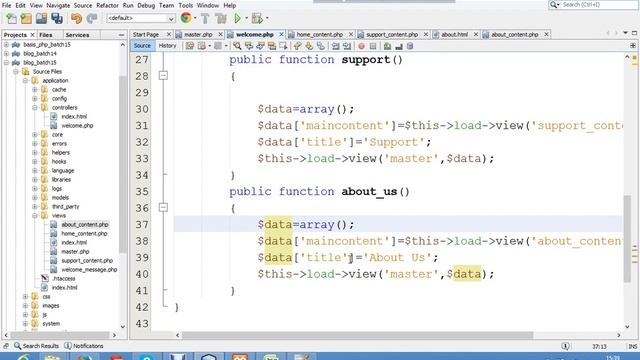The image size is (640, 360).
Task: Click the Previous Bookmark icon
Action: [297, 46]
